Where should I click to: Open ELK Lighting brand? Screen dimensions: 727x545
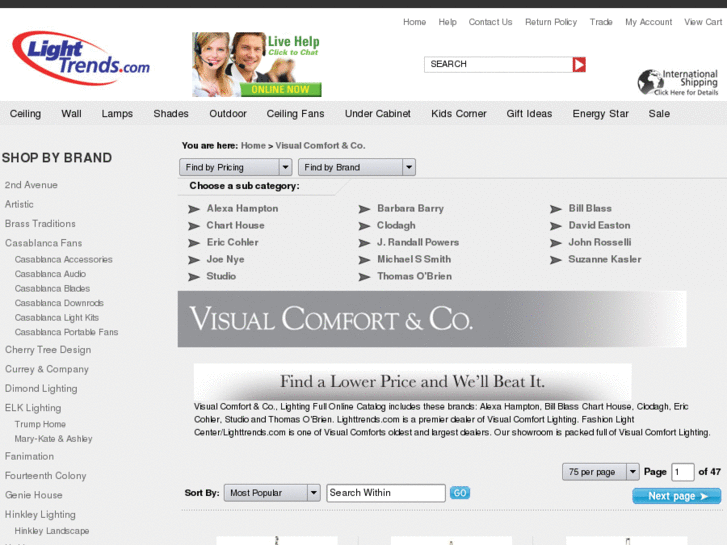pos(33,408)
